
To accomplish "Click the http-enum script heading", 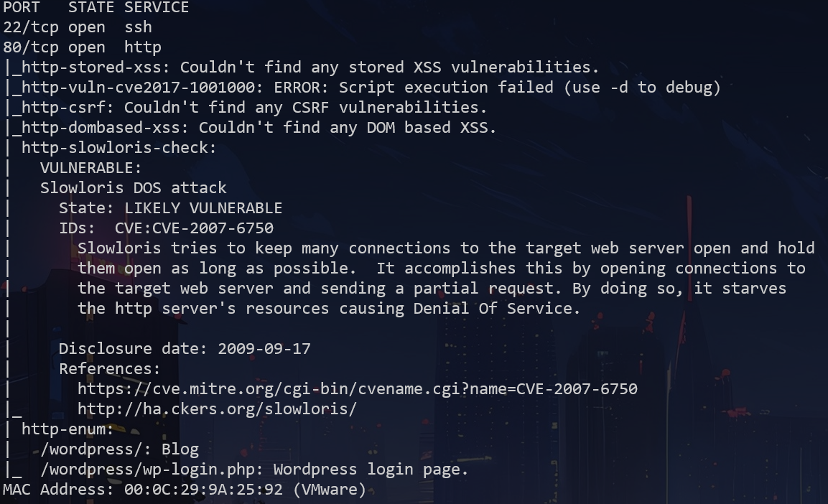I will coord(68,429).
